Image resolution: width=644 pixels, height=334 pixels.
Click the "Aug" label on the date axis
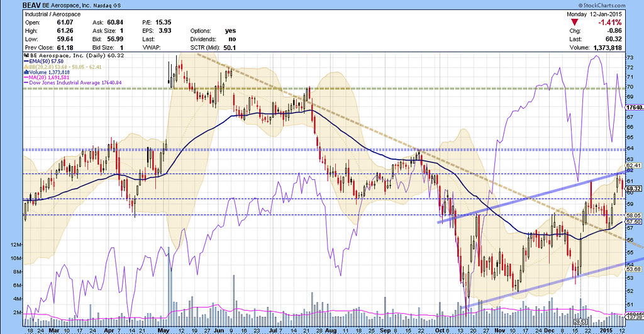point(330,330)
